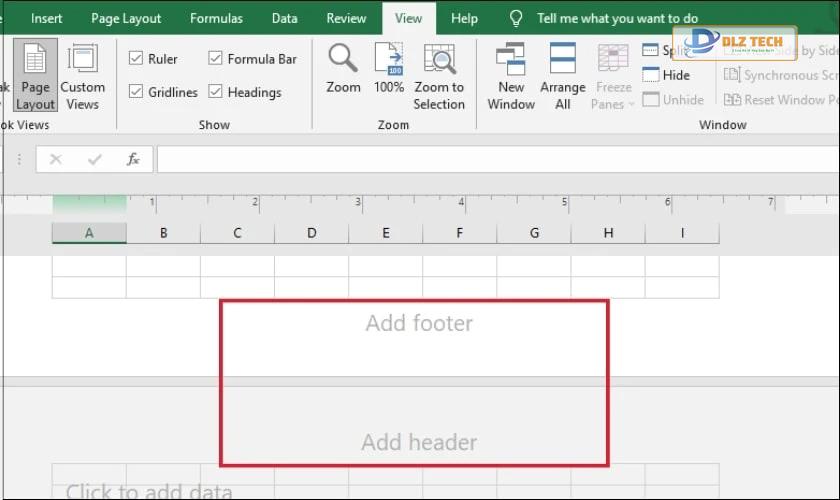Open Custom Views dialog
Viewport: 840px width, 500px height.
[82, 75]
